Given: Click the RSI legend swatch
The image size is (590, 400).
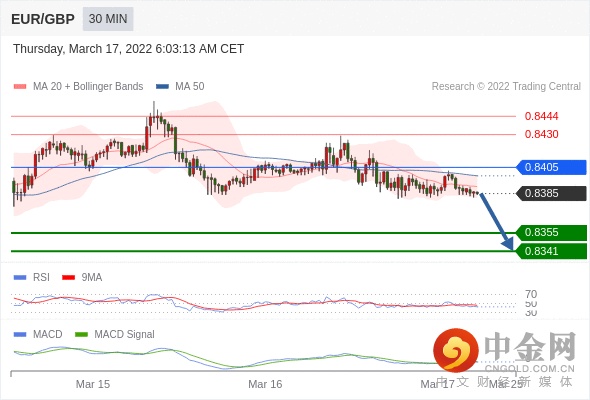Looking at the screenshot, I should [x=20, y=278].
